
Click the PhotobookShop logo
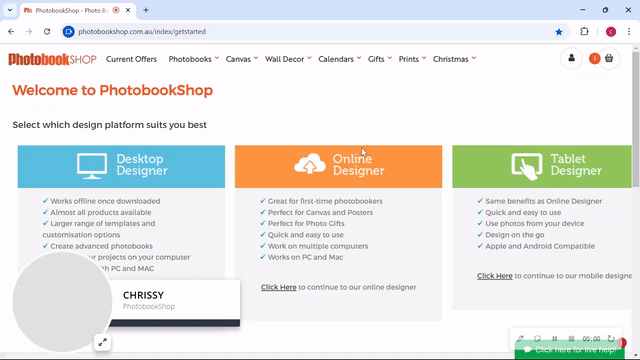click(x=52, y=59)
